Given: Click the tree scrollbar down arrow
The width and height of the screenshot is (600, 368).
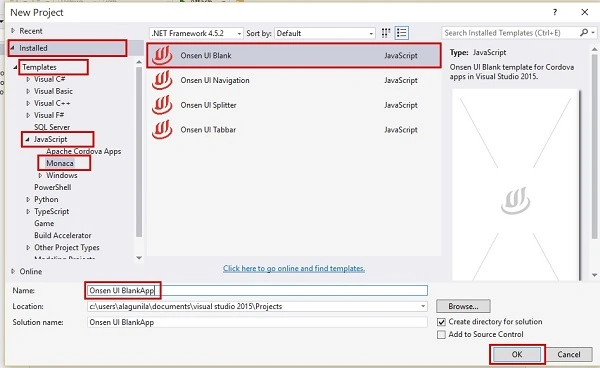Looking at the screenshot, I should click(139, 258).
